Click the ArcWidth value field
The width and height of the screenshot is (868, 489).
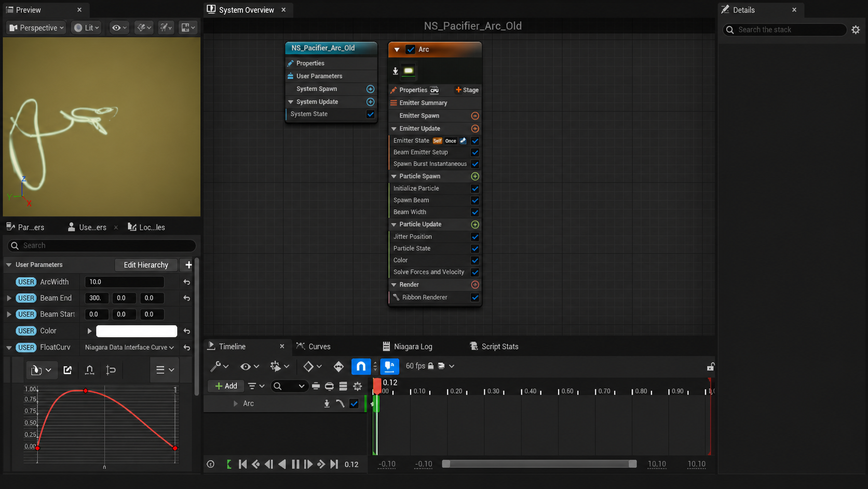[x=125, y=282]
